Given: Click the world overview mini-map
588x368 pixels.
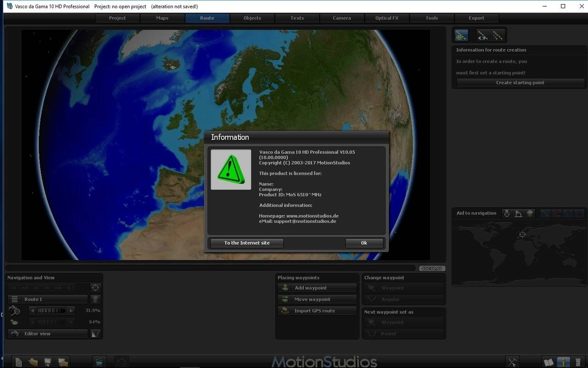Looking at the screenshot, I should point(519,252).
